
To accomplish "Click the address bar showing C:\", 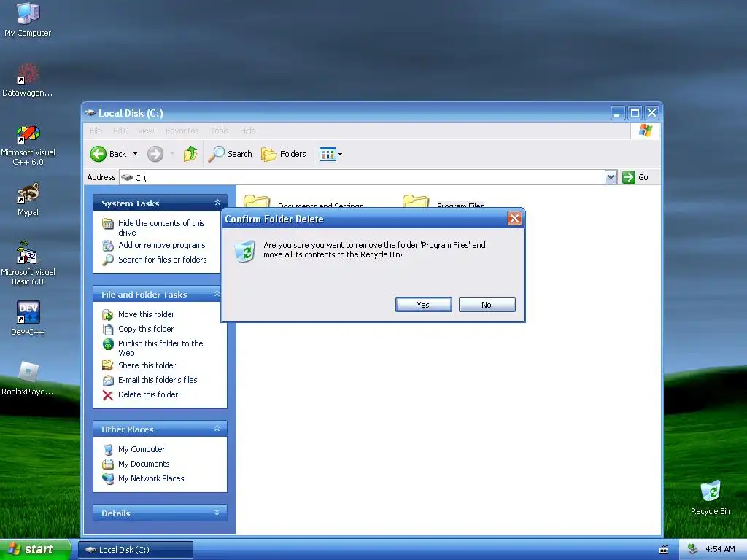I will pyautogui.click(x=362, y=177).
